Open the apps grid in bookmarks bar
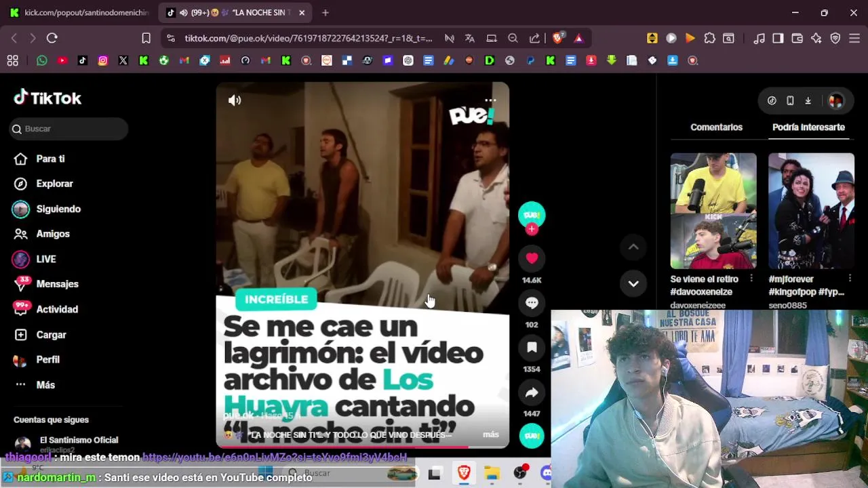The image size is (868, 488). coord(12,60)
